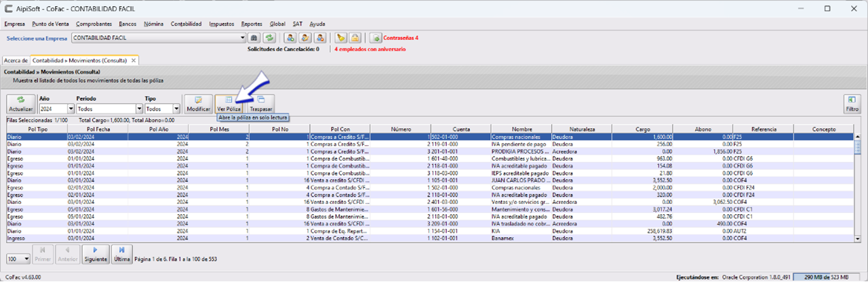This screenshot has width=868, height=282.
Task: Sort by Concepto column header
Action: click(823, 129)
